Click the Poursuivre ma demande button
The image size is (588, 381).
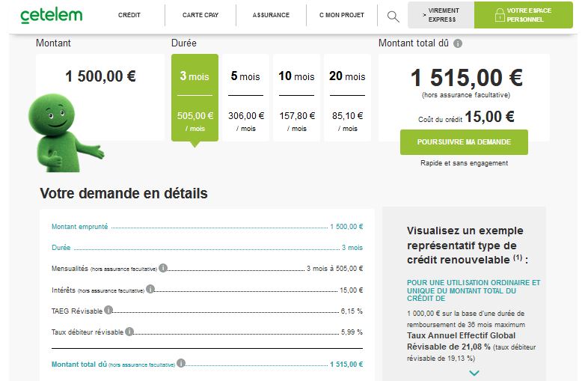click(464, 142)
